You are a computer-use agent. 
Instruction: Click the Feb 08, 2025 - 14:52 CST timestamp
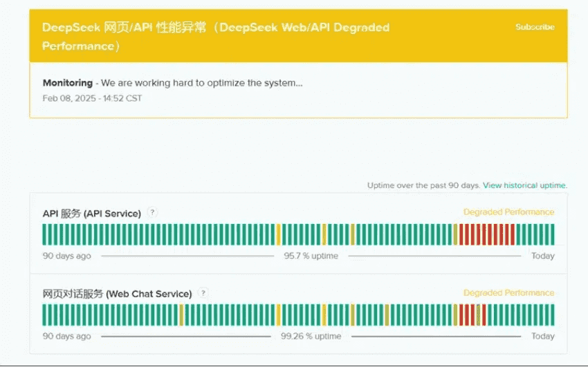pos(92,98)
